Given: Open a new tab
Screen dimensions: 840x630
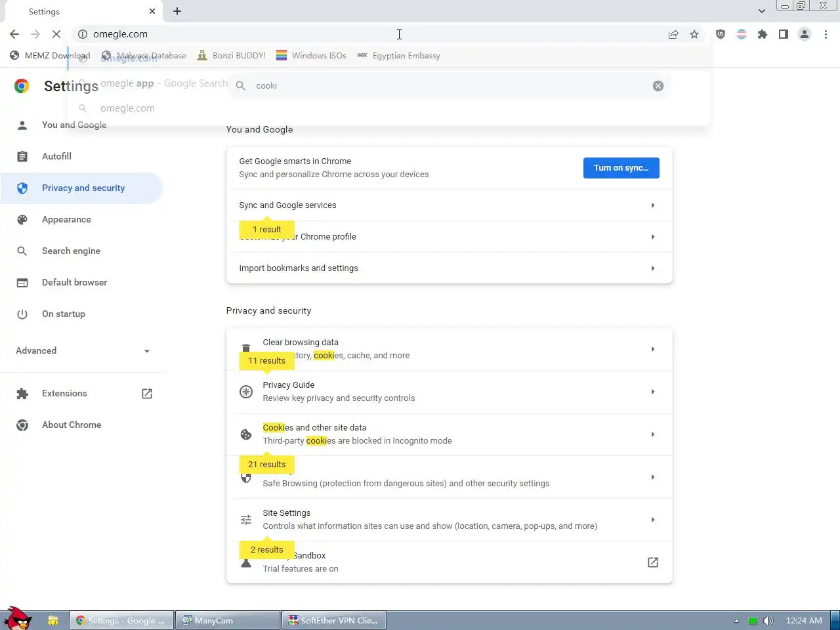Looking at the screenshot, I should (177, 11).
